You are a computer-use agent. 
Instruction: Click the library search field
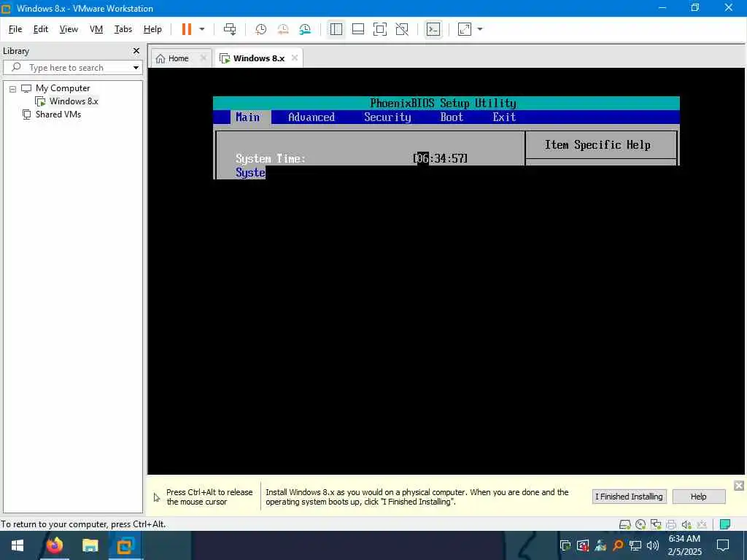click(72, 67)
